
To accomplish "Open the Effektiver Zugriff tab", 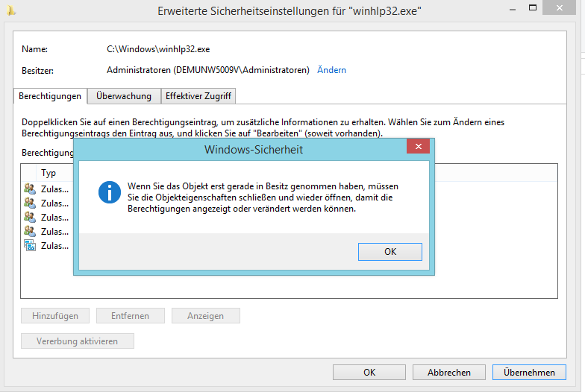I will pos(198,96).
